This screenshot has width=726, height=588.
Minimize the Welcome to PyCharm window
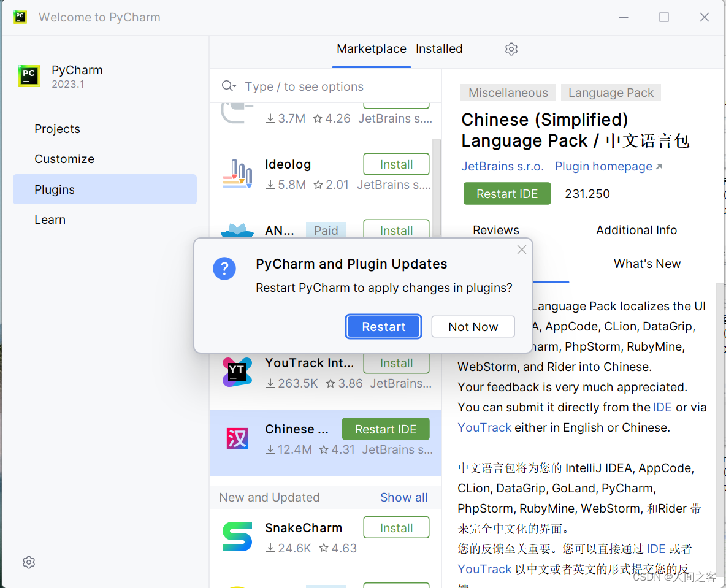coord(623,18)
